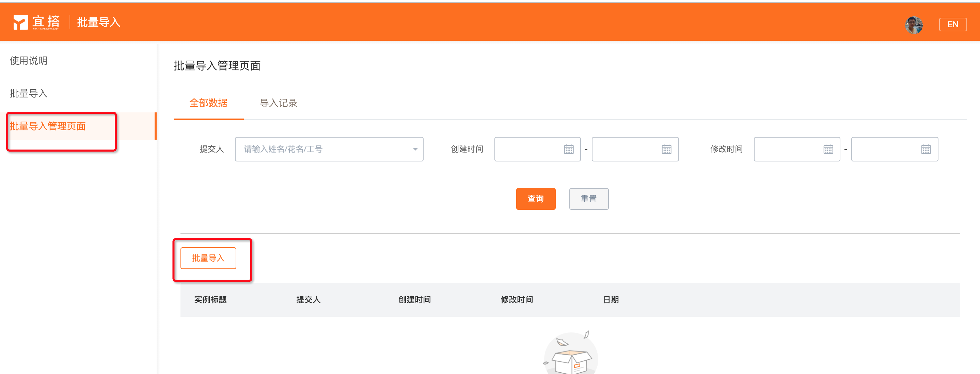Viewport: 980px width, 374px height.
Task: Click the Yida logo icon
Action: pos(20,22)
